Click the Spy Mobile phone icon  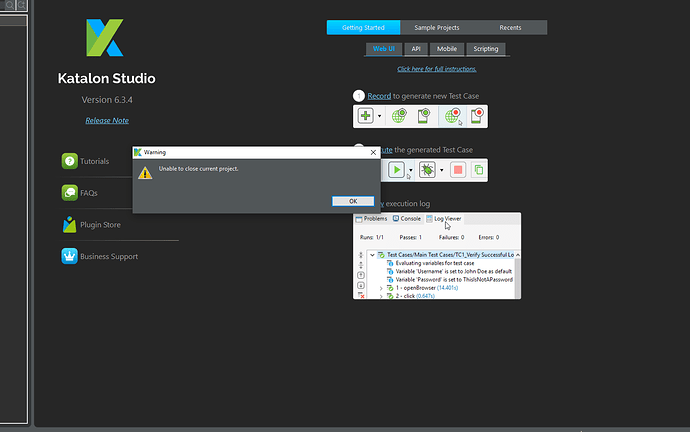(424, 116)
